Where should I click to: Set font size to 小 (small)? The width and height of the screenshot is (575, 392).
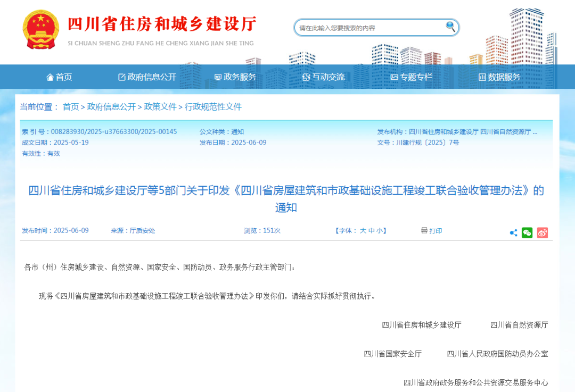tap(380, 231)
